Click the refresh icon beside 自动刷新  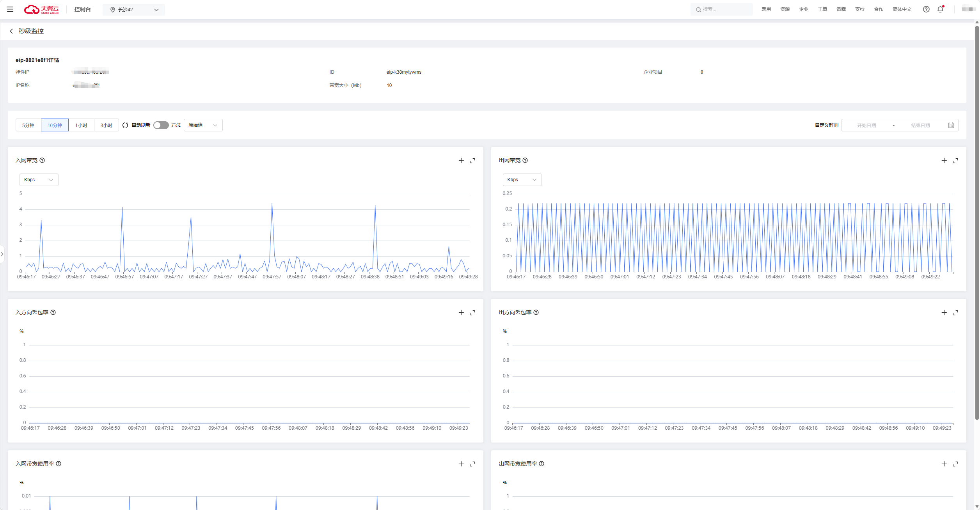coord(125,125)
